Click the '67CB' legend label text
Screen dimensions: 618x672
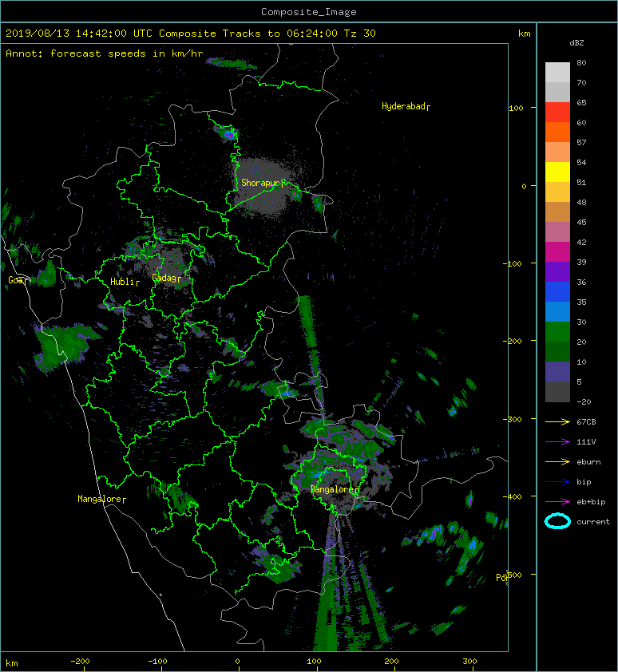click(x=586, y=421)
